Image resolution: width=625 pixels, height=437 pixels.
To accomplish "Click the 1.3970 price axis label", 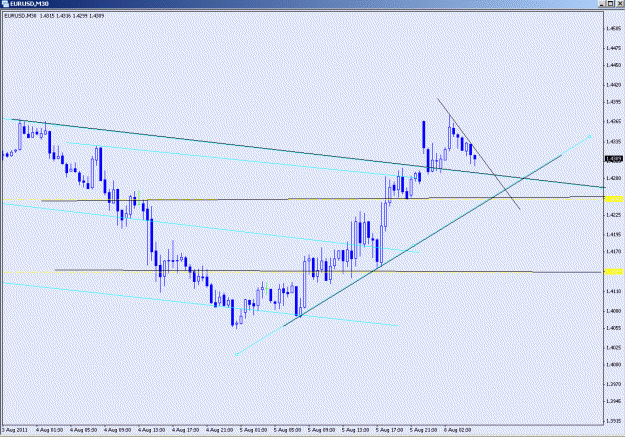I will [x=613, y=384].
